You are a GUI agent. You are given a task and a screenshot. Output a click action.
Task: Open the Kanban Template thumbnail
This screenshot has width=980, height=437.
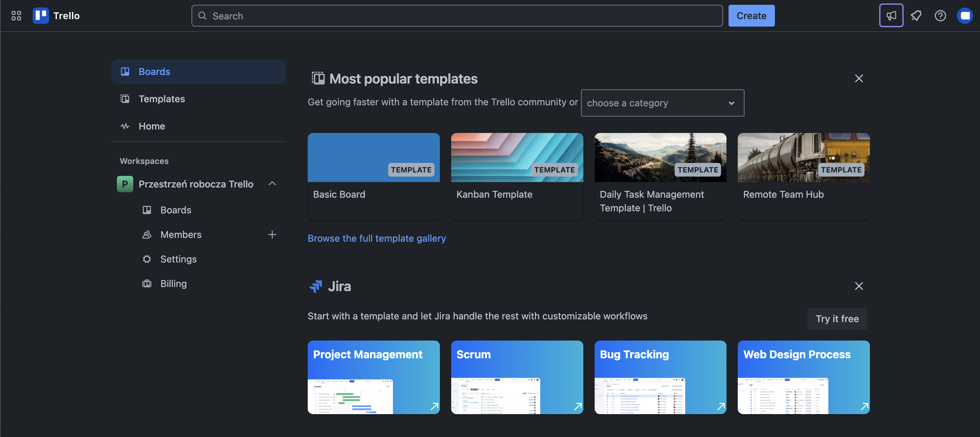[x=517, y=157]
